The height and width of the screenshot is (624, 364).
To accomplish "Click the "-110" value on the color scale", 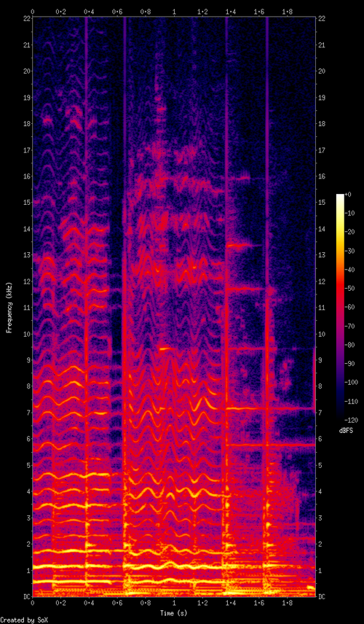I will pos(353,401).
